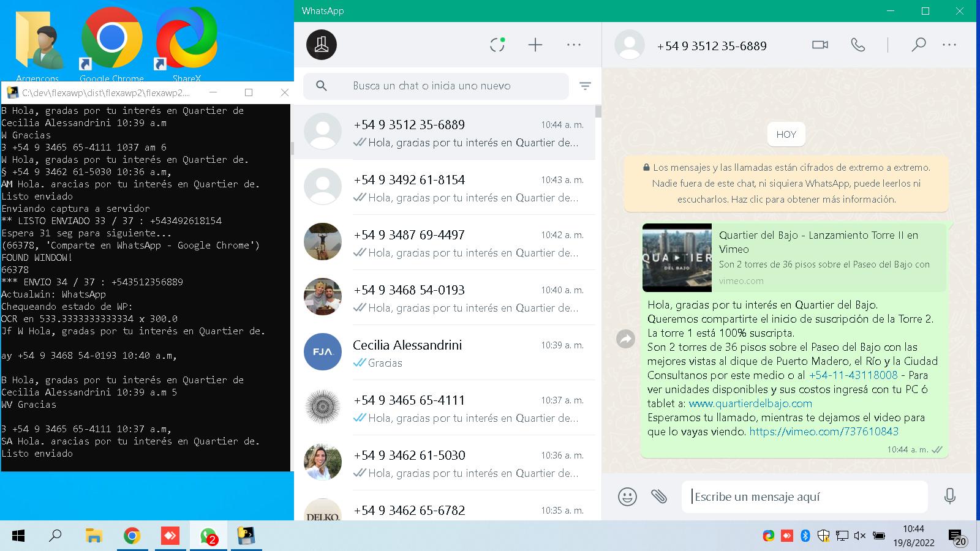Screen dimensions: 980x551
Task: Click the chat list scrollbar
Action: (x=598, y=111)
